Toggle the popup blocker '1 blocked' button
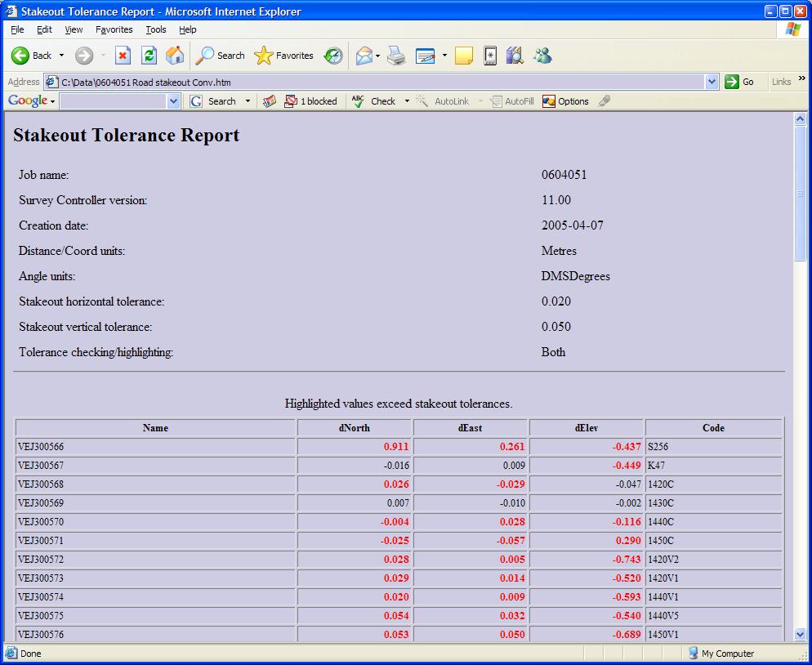This screenshot has width=812, height=665. click(310, 101)
